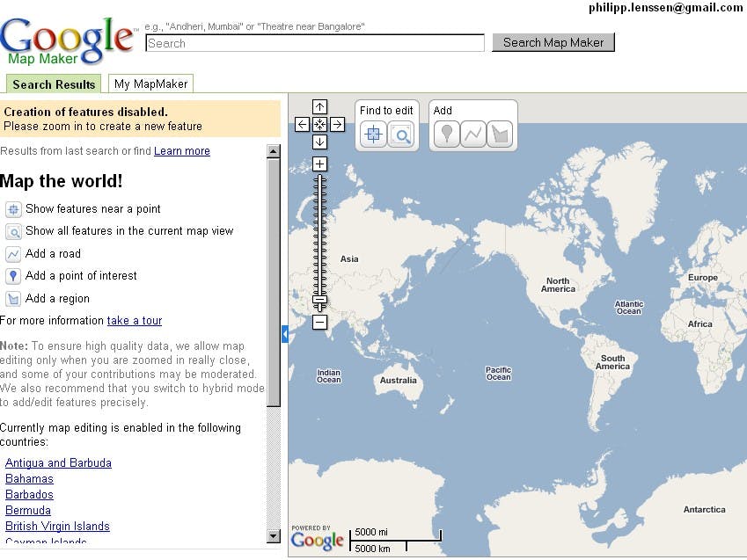The width and height of the screenshot is (747, 560).
Task: Click the center reset view icon
Action: point(319,124)
